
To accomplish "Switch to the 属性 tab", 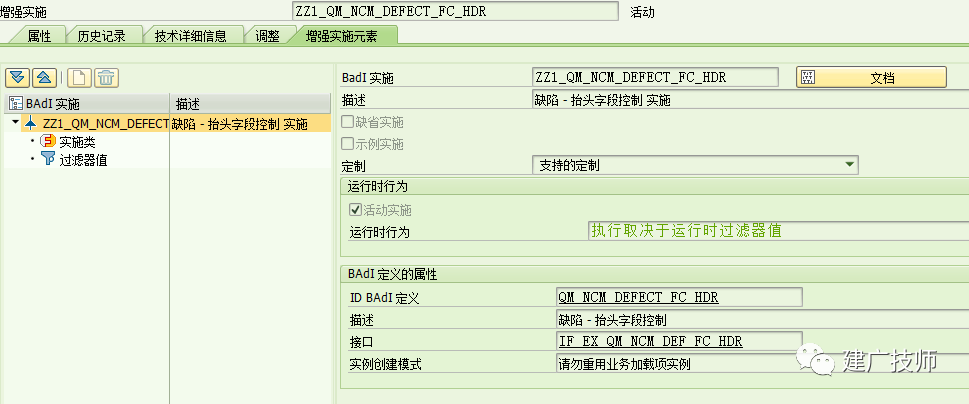I will click(39, 36).
